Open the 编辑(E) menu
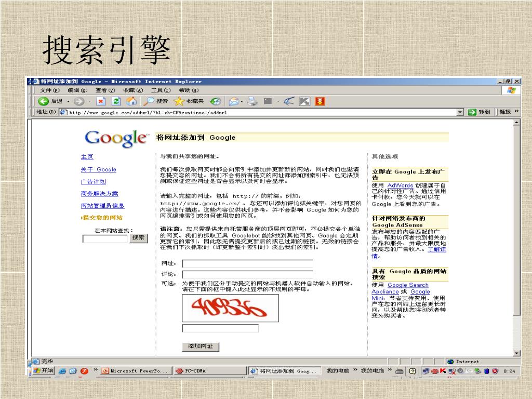 [77, 90]
